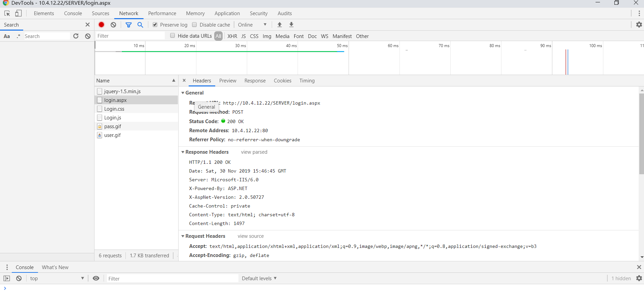This screenshot has width=644, height=297.
Task: Open network search magnifier icon
Action: (x=140, y=25)
